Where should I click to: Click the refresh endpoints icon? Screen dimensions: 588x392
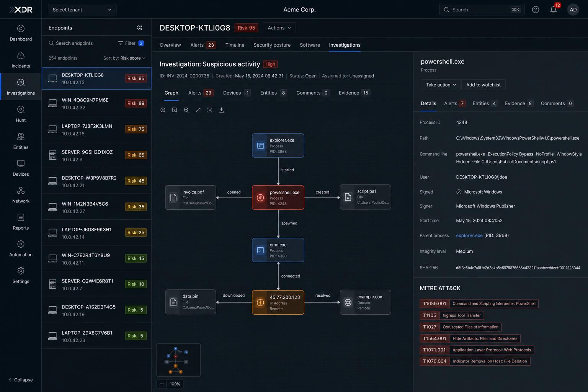139,28
